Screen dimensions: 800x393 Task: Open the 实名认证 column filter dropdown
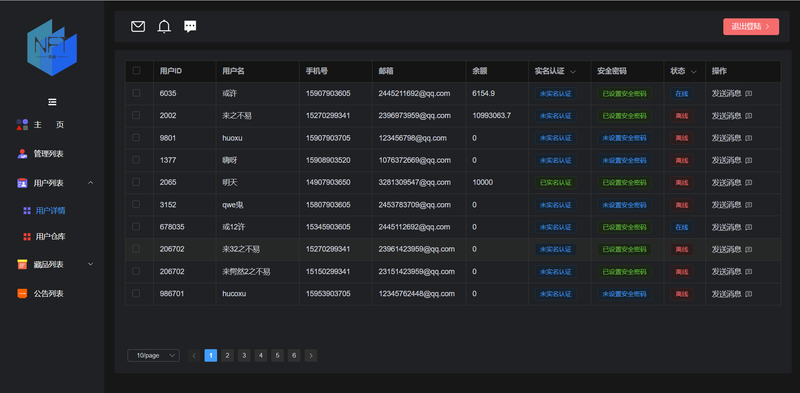pos(573,71)
